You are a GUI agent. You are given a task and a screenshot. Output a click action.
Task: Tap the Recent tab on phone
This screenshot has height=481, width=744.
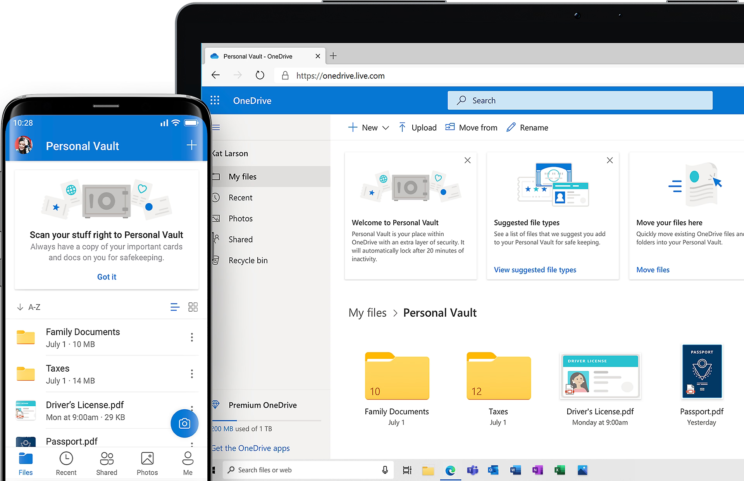[66, 463]
